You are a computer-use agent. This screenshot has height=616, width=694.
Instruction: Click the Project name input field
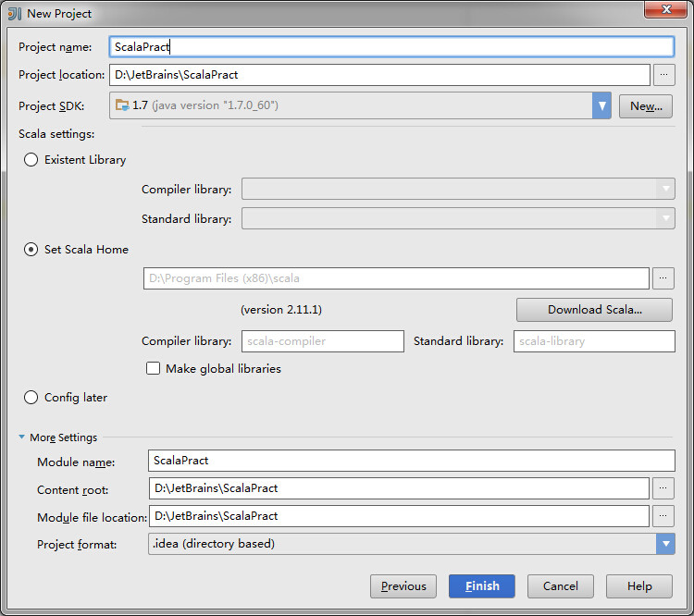[391, 47]
